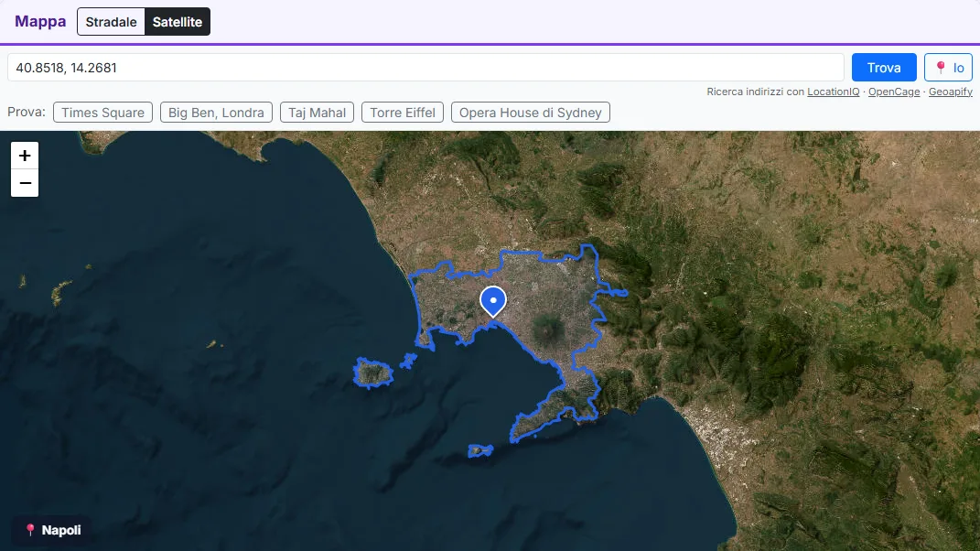980x551 pixels.
Task: Click the Prova: label text
Action: (27, 112)
